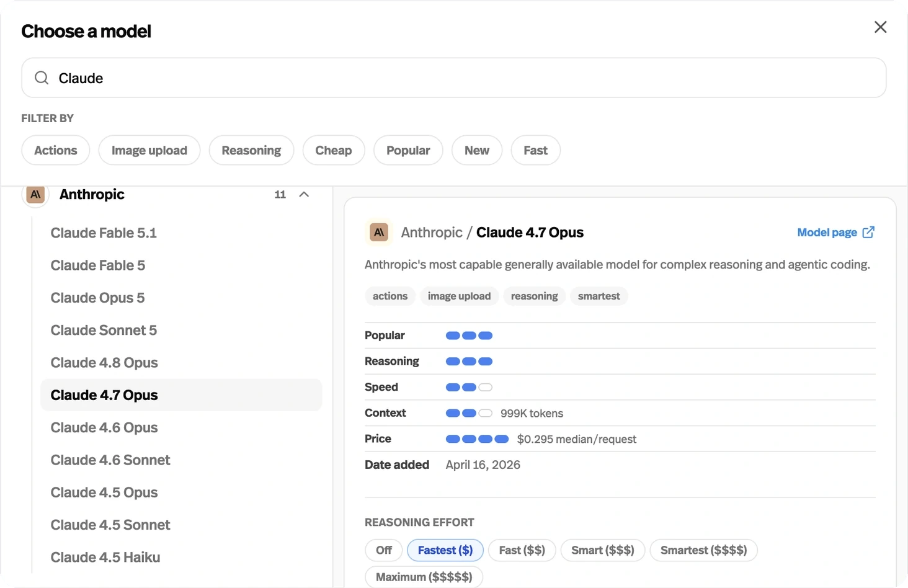Toggle the Popular filter chip under Filter By
908x588 pixels.
408,150
